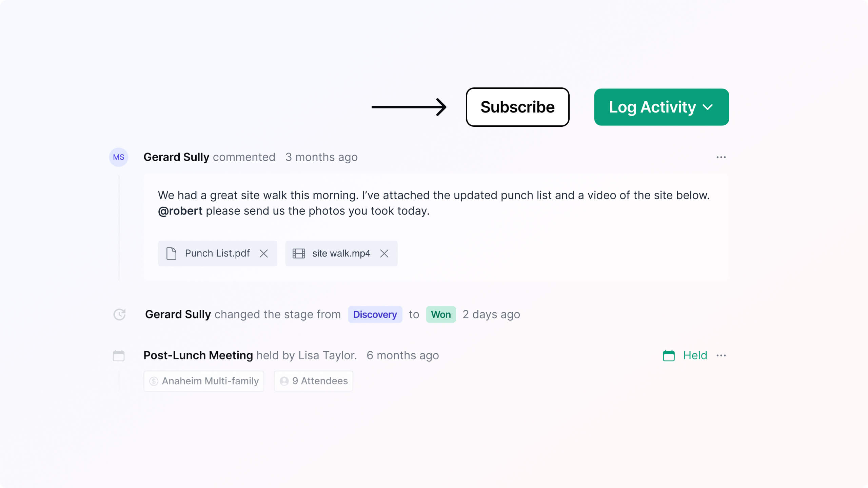
Task: Click the @robert mention
Action: pos(180,211)
